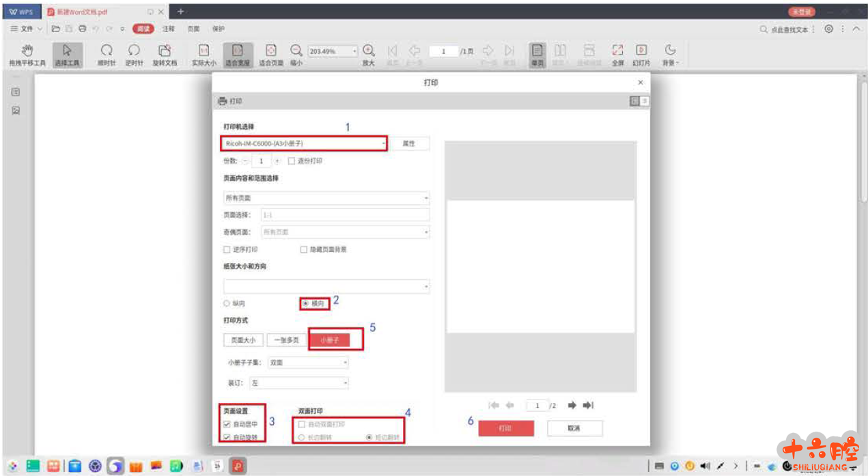Image resolution: width=868 pixels, height=476 pixels.
Task: Click the 实际大小 actual size icon
Action: tap(204, 54)
